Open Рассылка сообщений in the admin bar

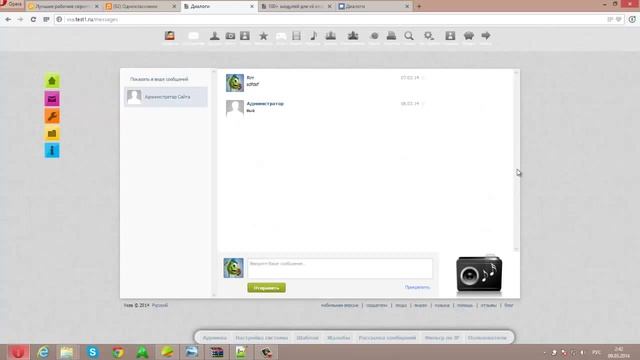pos(387,338)
